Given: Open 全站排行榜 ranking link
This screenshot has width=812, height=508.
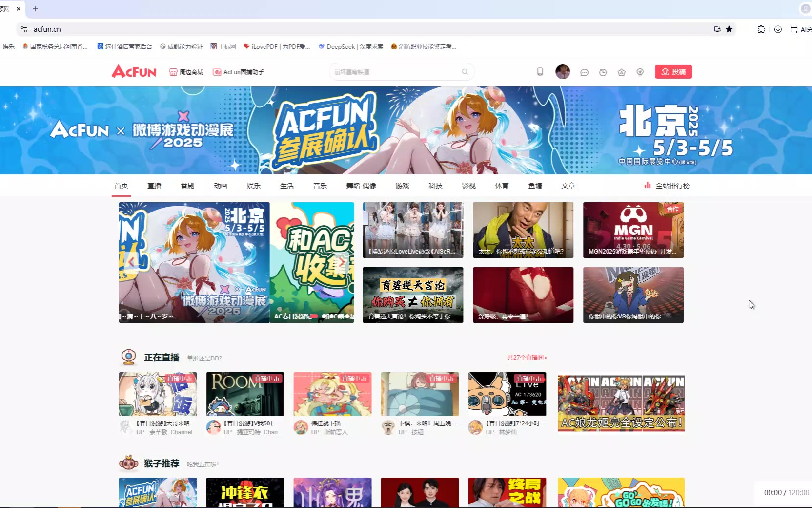Looking at the screenshot, I should (667, 186).
